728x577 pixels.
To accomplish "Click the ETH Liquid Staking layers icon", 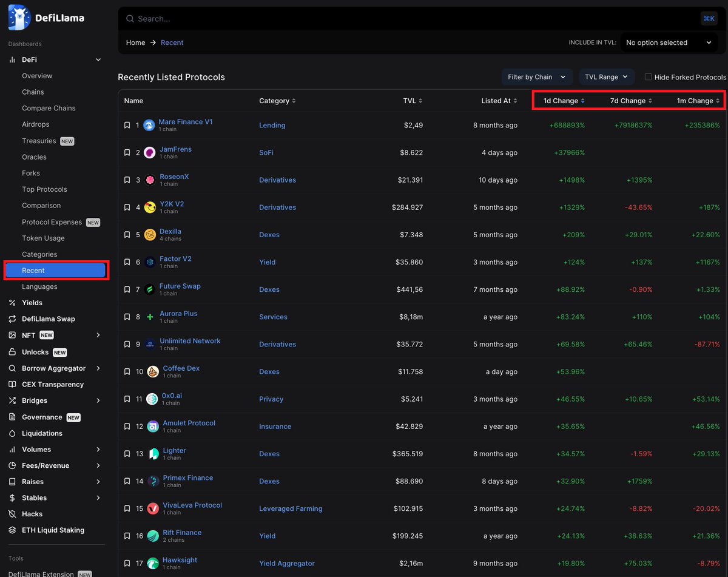I will click(x=12, y=530).
